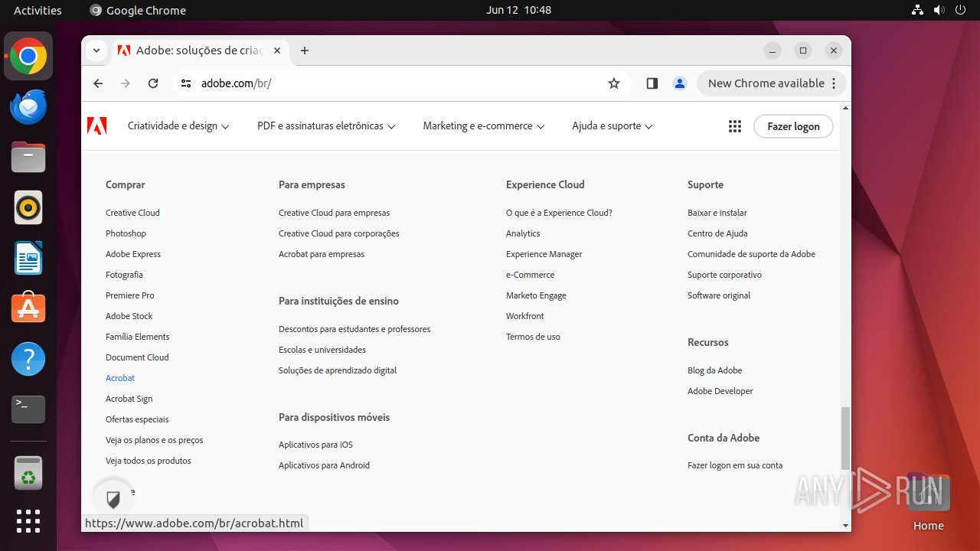
Task: Open Terminal from the dock
Action: coord(28,409)
